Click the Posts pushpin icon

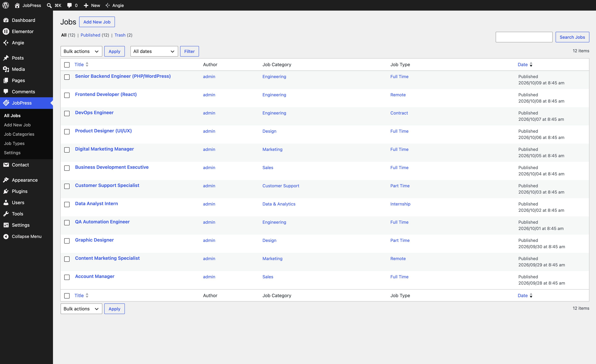click(6, 58)
